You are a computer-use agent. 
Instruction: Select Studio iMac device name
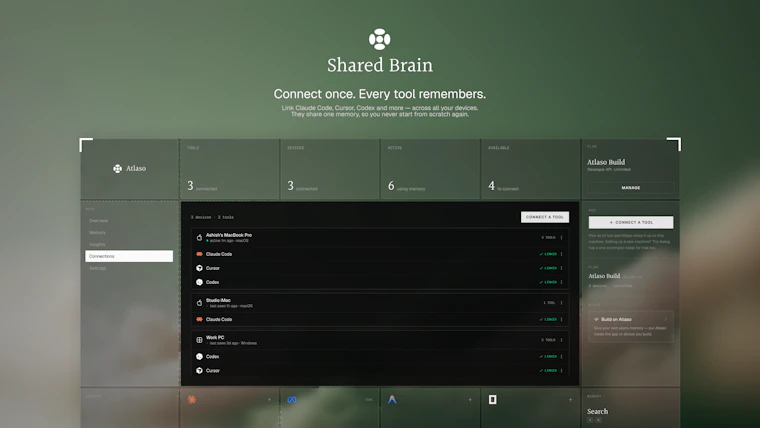(218, 301)
